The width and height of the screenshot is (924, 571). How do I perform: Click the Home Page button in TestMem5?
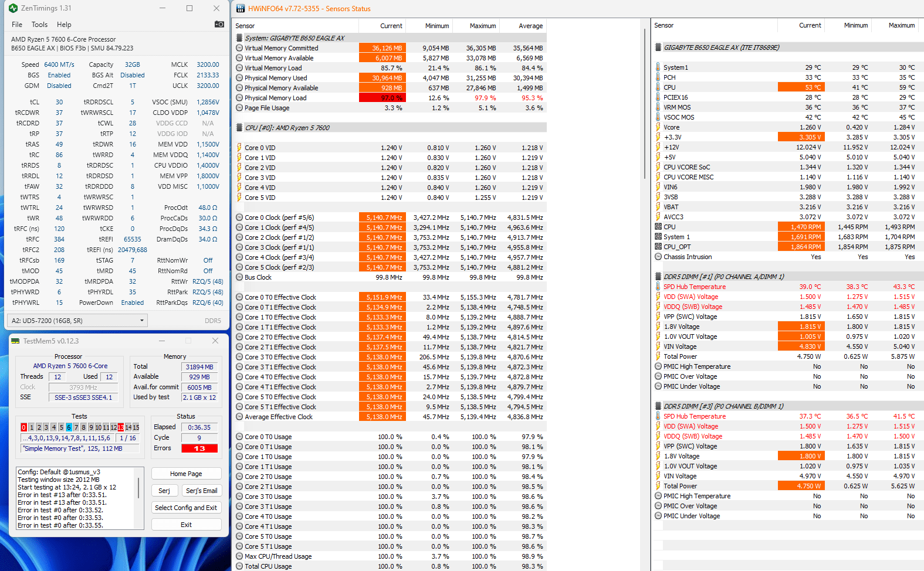click(x=186, y=474)
